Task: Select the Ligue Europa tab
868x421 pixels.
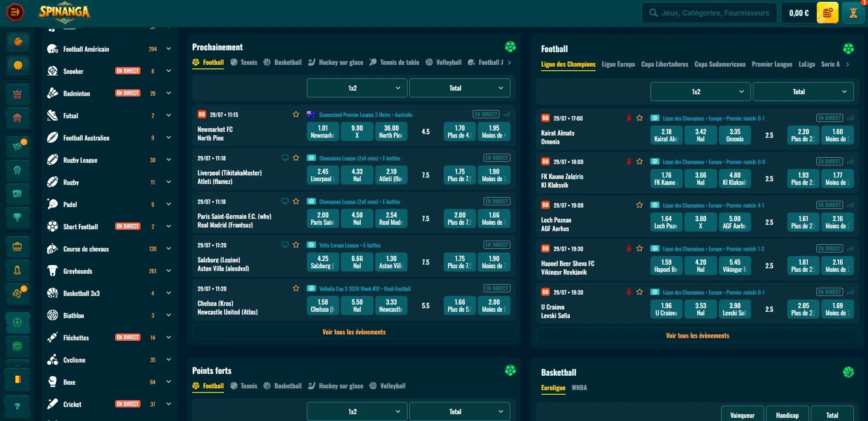Action: [618, 64]
